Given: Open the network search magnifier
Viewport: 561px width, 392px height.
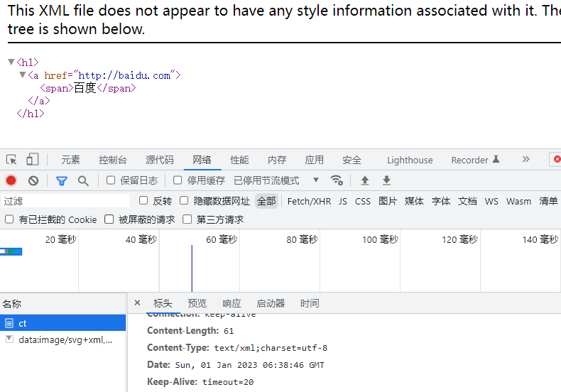Looking at the screenshot, I should (x=83, y=180).
